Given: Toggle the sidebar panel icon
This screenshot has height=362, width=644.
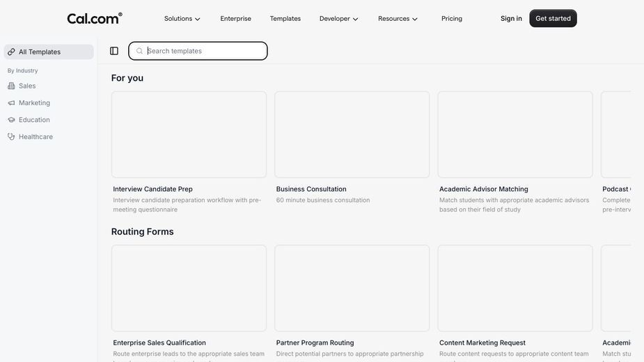Looking at the screenshot, I should pyautogui.click(x=114, y=51).
